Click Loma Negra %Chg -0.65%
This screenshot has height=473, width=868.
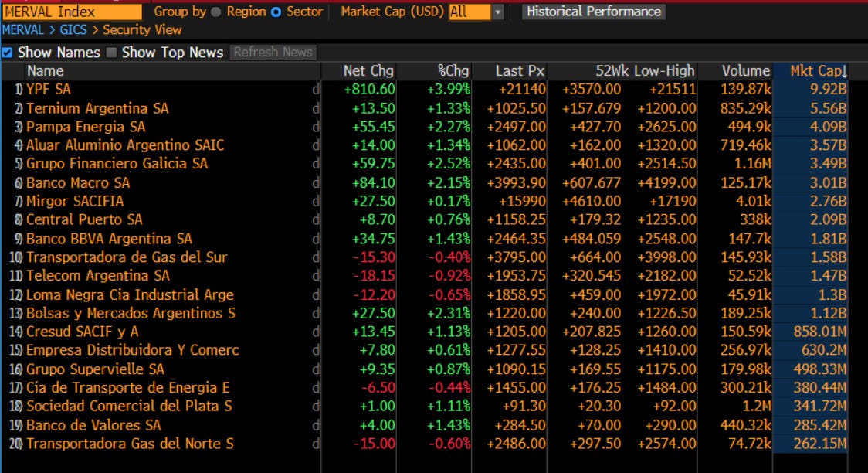click(x=449, y=294)
